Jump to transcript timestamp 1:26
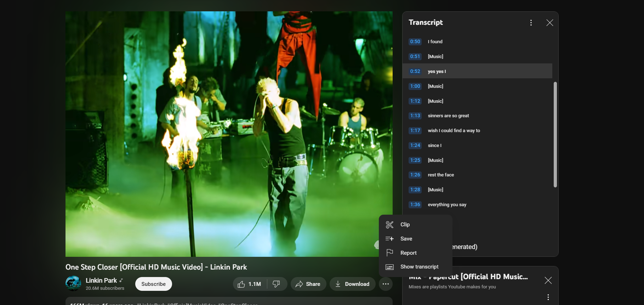The height and width of the screenshot is (305, 644). (415, 175)
